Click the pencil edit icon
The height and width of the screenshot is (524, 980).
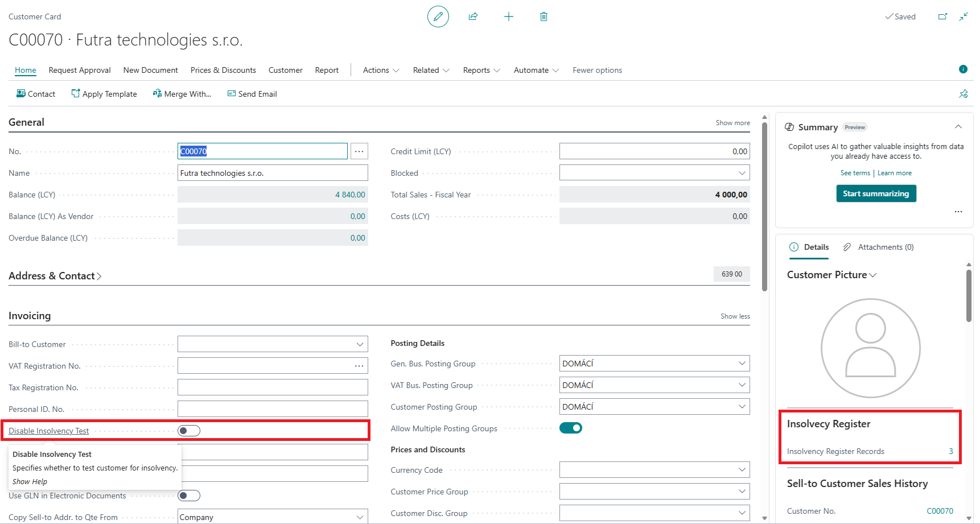tap(438, 16)
